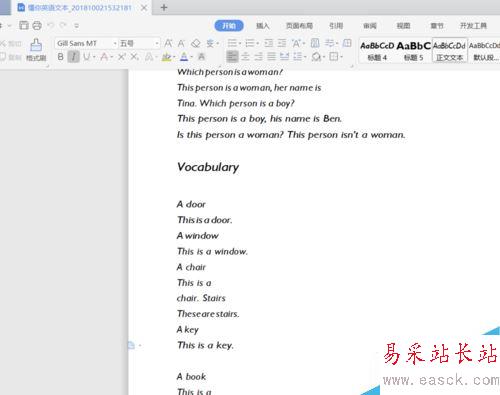This screenshot has height=395, width=500.
Task: Cut the selection with the scissors icon
Action: pos(3,43)
